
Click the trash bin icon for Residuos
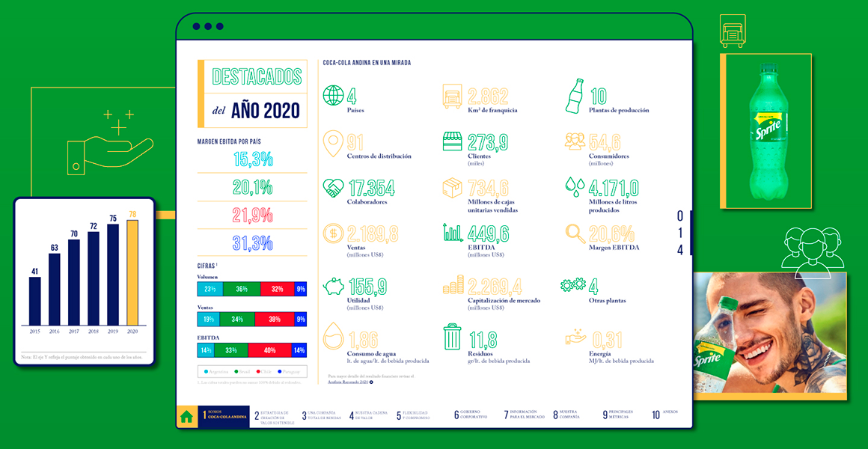(452, 337)
